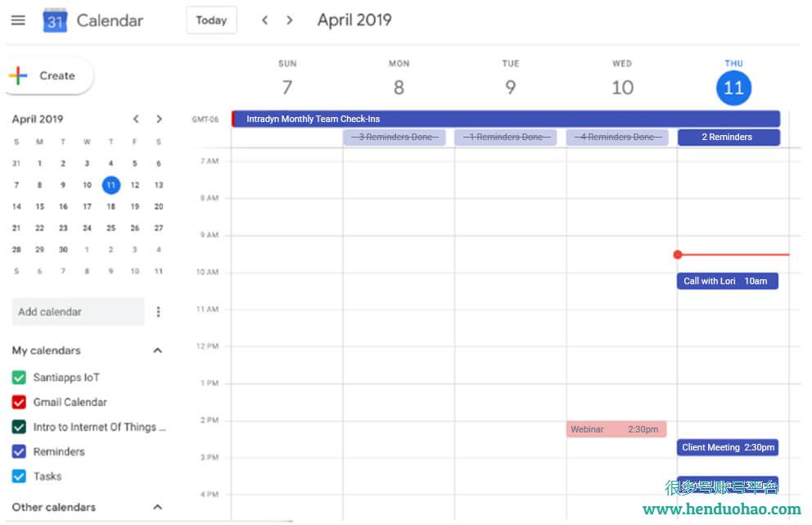This screenshot has height=525, width=812.
Task: Click the Santiapps IoT calendar label
Action: (x=66, y=378)
